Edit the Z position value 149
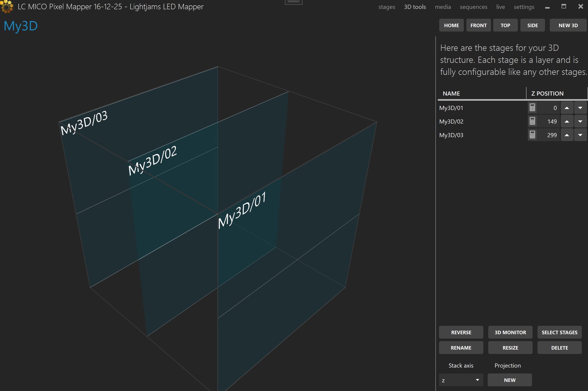This screenshot has height=391, width=588. click(549, 121)
